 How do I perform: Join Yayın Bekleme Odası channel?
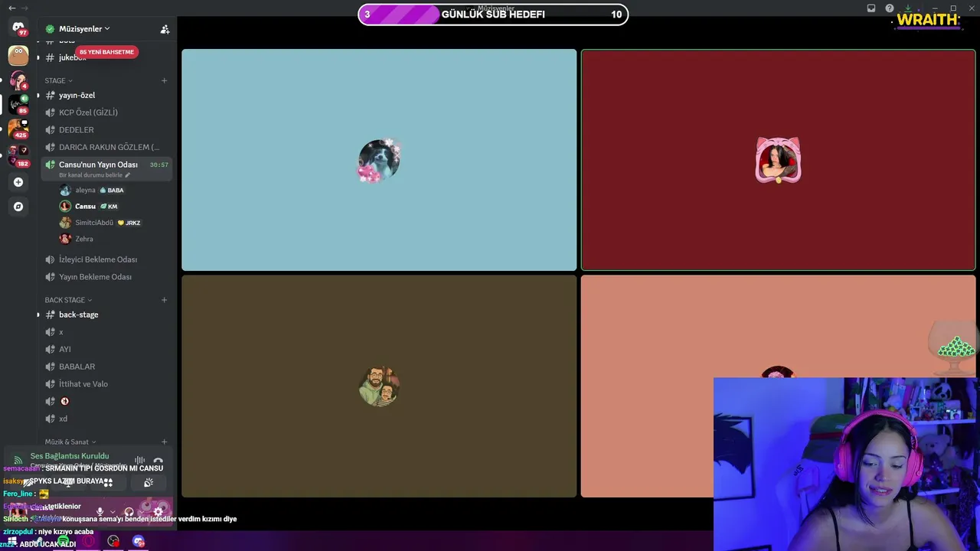coord(106,277)
